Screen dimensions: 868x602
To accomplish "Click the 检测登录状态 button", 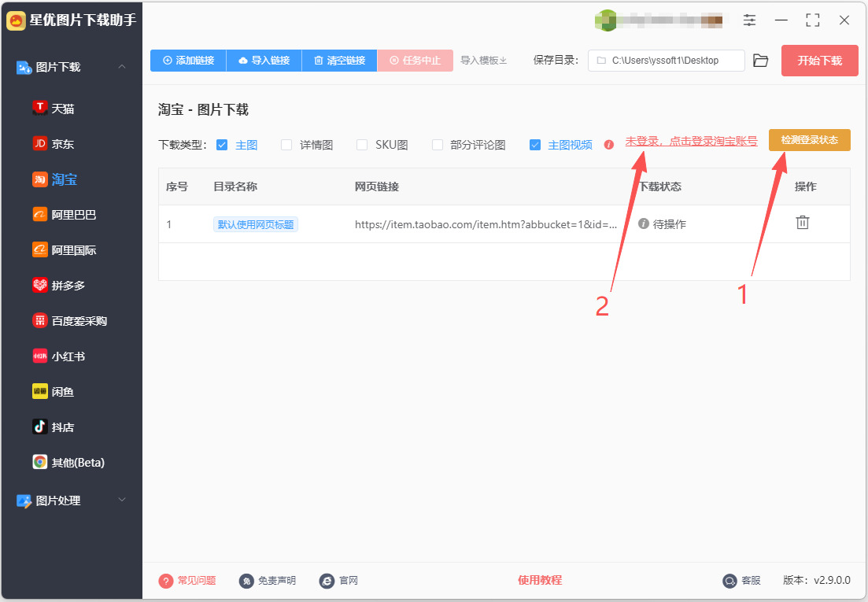I will (x=809, y=140).
